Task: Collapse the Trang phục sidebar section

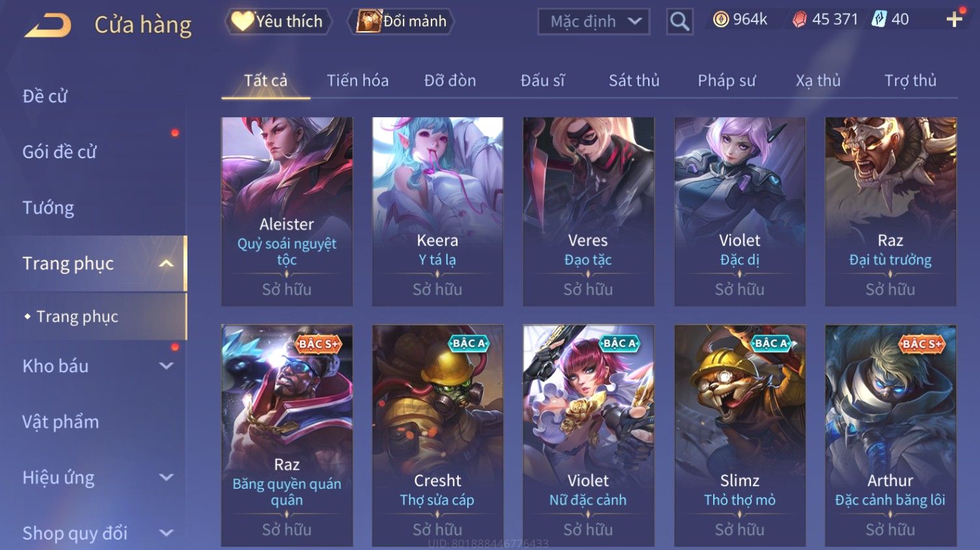Action: coord(167,264)
